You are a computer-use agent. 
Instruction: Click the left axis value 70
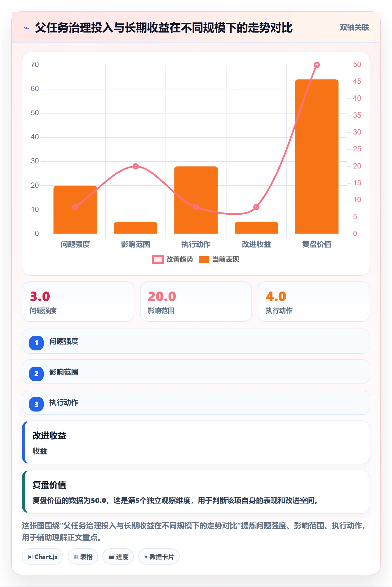(35, 64)
